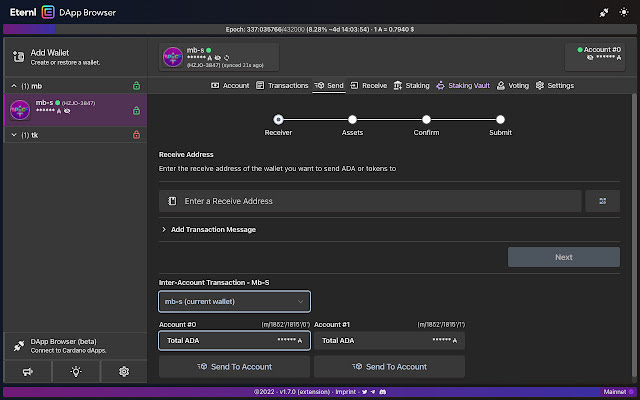Go to the Staking tab
Viewport: 640px width, 400px height.
coord(411,85)
